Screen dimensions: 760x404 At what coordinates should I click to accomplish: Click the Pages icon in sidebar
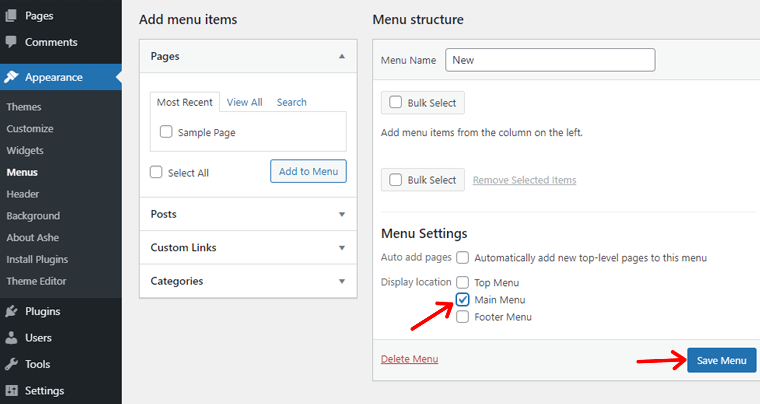[11, 17]
